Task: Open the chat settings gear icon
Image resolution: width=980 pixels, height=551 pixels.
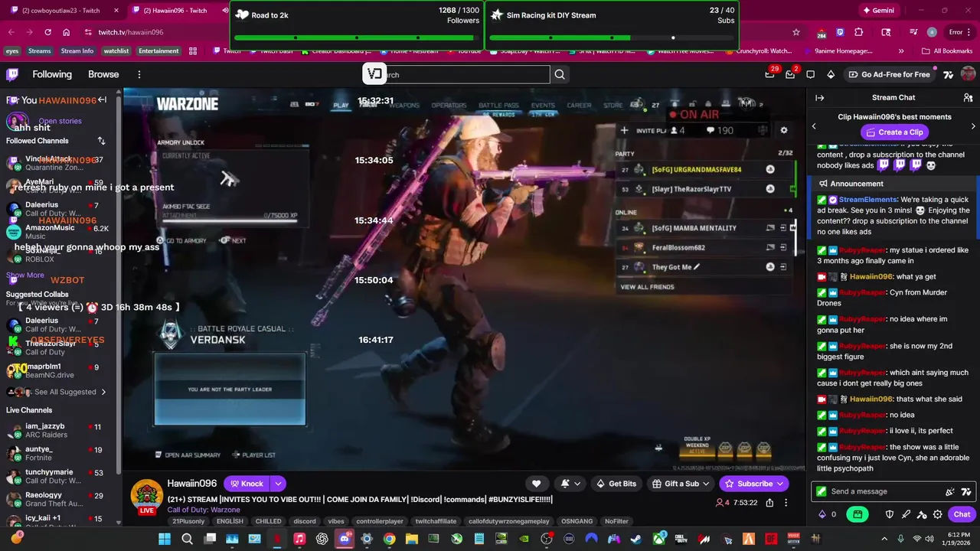Action: [938, 514]
